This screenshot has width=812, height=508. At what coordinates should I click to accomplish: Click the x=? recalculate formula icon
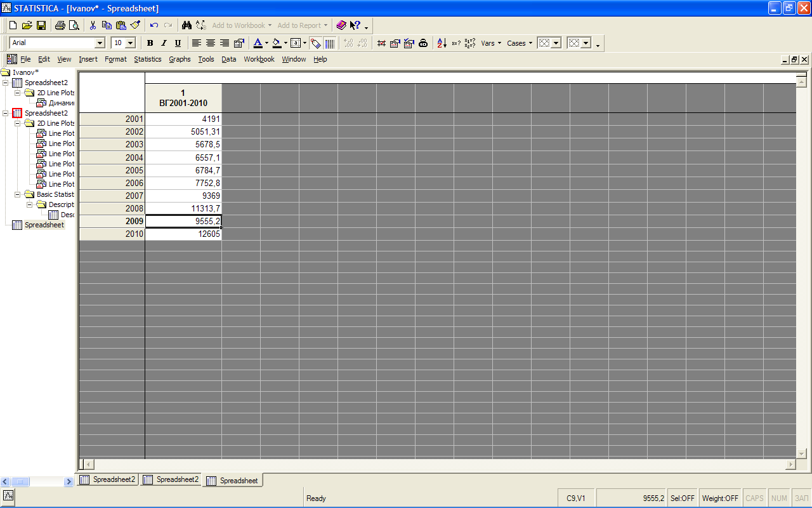point(456,43)
